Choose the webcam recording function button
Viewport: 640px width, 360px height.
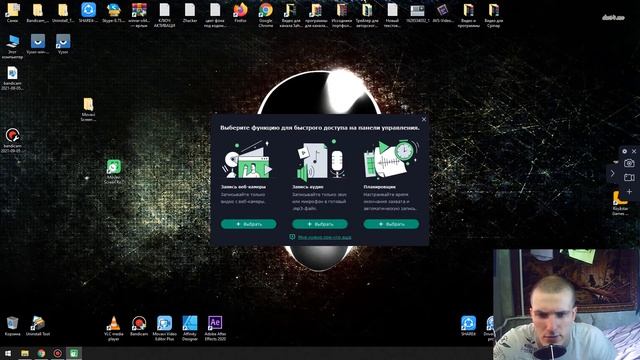tap(249, 224)
